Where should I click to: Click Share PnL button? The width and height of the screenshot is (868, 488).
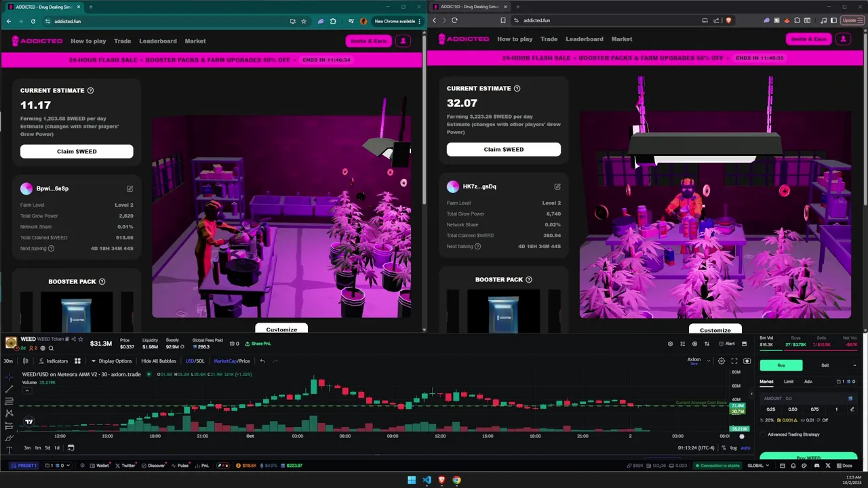click(x=258, y=344)
